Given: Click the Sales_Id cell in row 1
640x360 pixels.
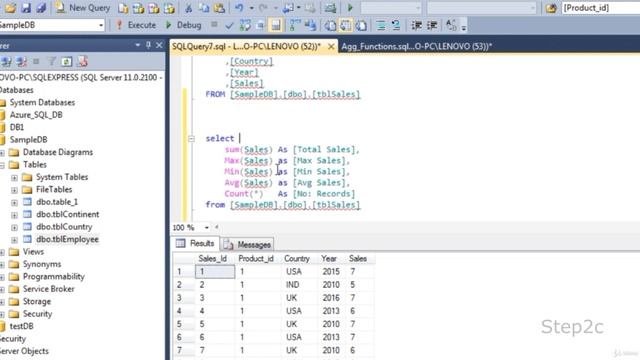Looking at the screenshot, I should point(215,271).
